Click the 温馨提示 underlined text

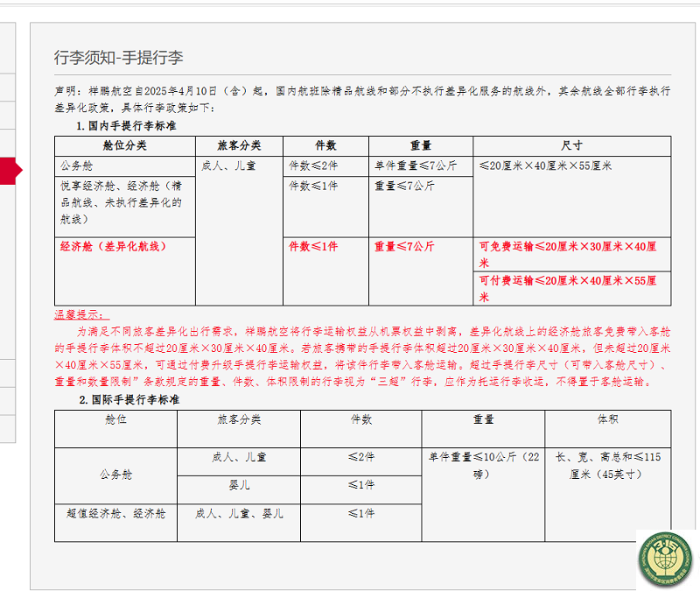click(x=81, y=314)
